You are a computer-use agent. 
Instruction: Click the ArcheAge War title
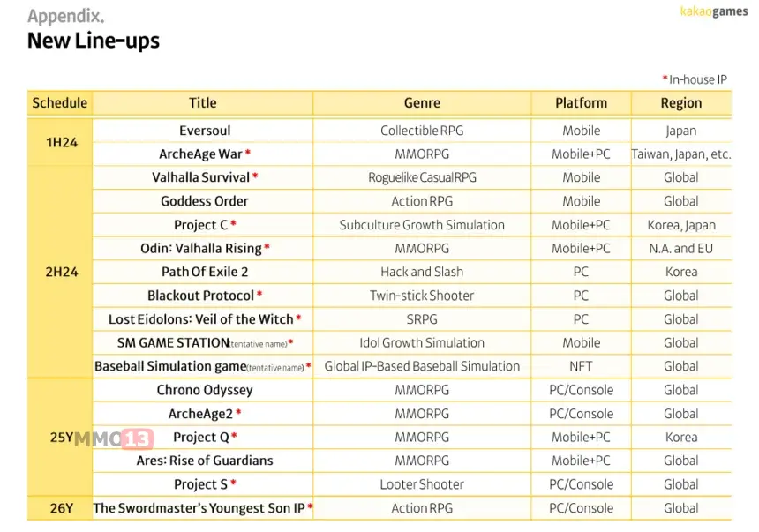pos(200,154)
